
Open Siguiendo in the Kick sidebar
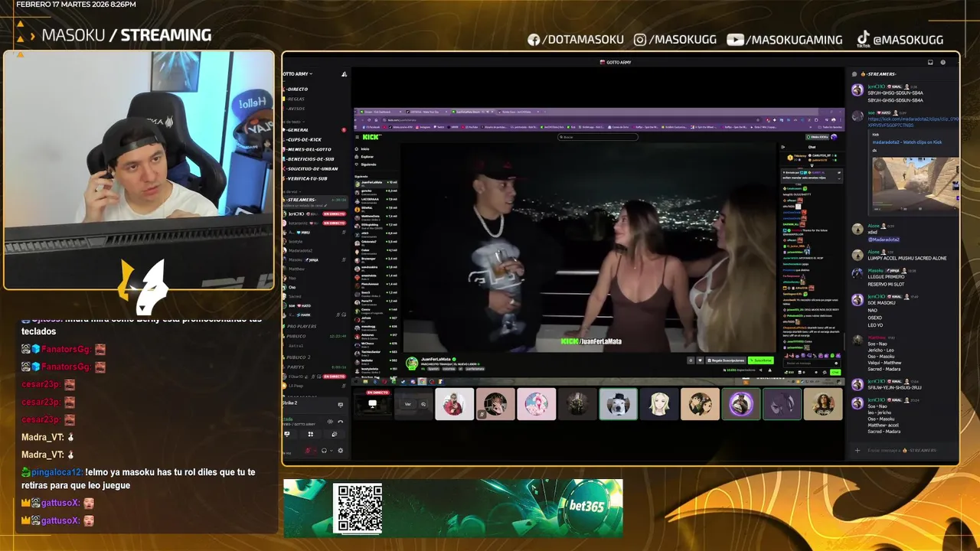(x=367, y=164)
